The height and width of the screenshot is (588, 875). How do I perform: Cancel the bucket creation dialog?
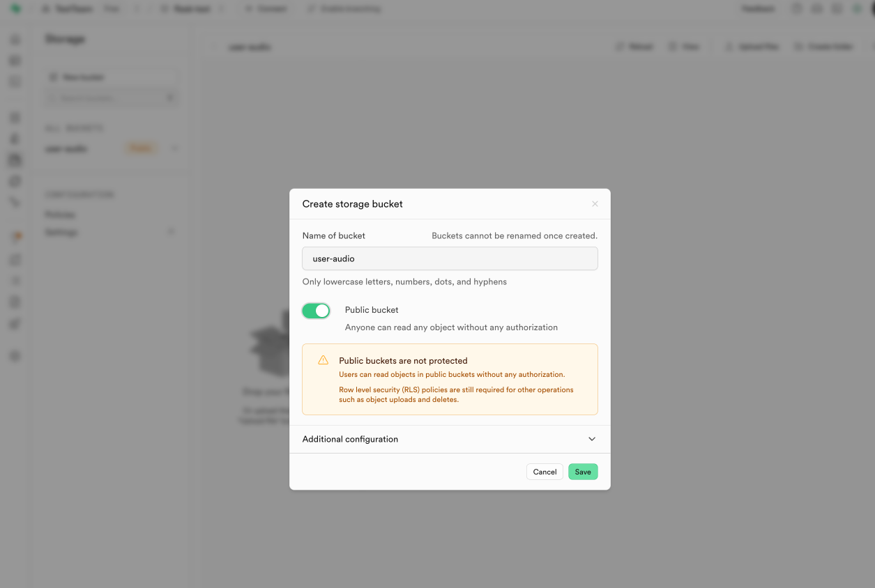545,472
